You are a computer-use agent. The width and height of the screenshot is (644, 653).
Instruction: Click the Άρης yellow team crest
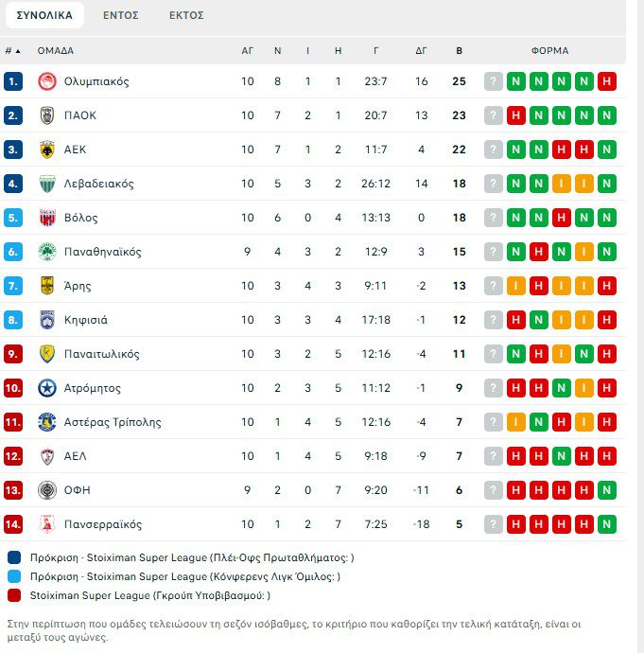pos(46,286)
